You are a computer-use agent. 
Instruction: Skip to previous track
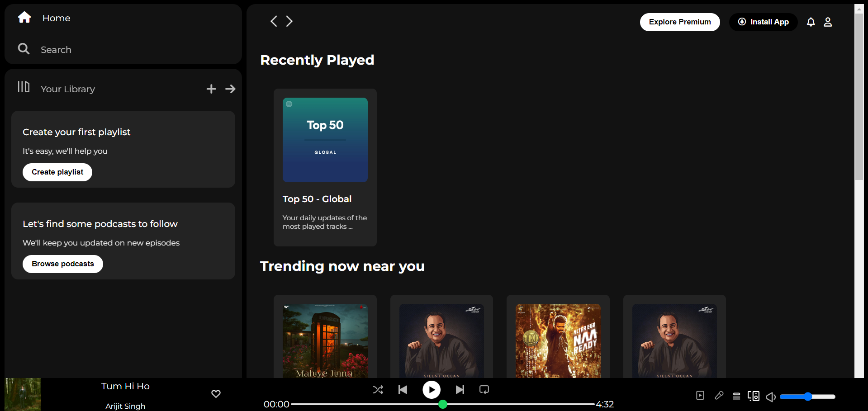pos(403,390)
